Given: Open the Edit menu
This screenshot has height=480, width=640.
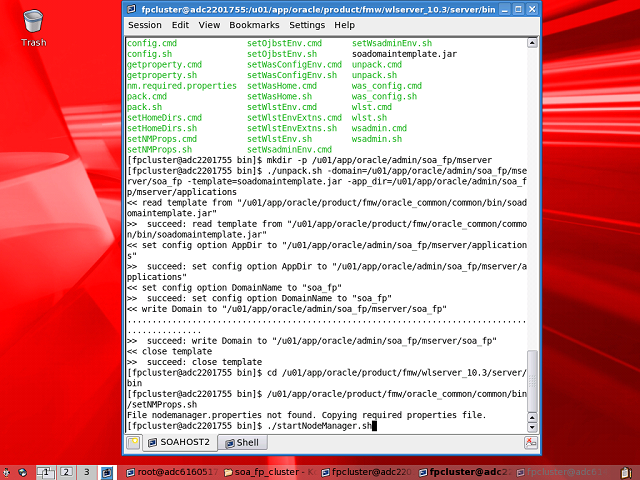Looking at the screenshot, I should point(180,25).
